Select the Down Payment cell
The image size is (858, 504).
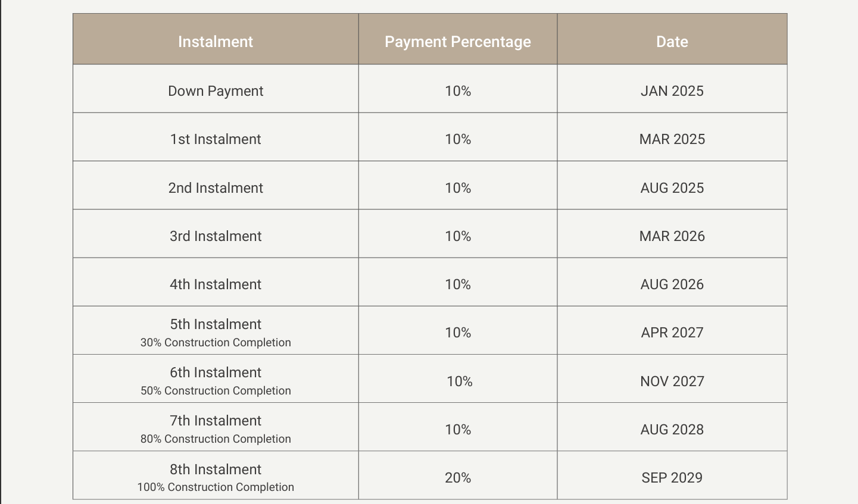[x=216, y=91]
